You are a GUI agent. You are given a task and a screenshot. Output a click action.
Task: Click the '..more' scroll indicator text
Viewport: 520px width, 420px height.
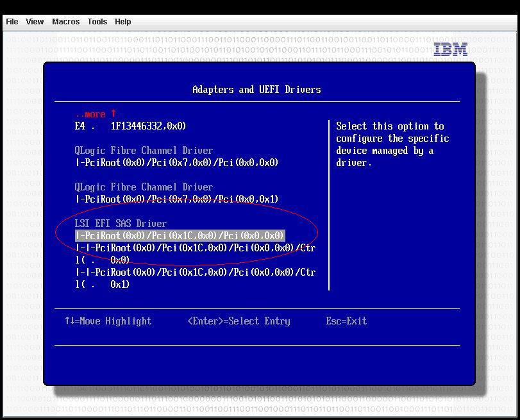[x=90, y=114]
